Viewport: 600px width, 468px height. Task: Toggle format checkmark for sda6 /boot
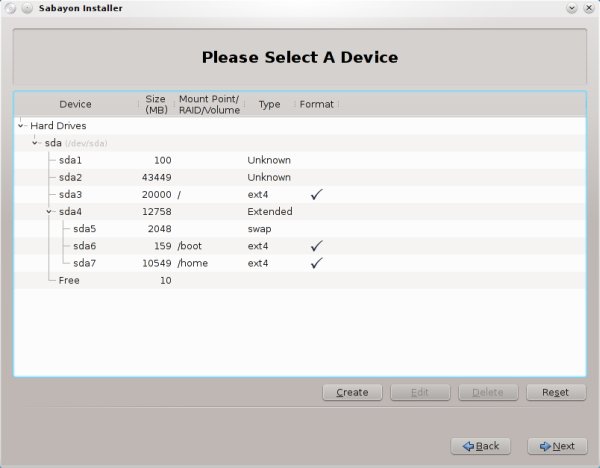pos(316,246)
